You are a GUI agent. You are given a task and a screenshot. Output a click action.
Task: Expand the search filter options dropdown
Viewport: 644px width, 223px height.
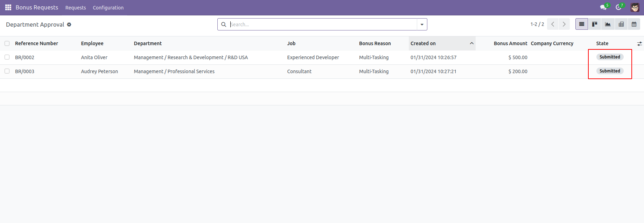(422, 25)
